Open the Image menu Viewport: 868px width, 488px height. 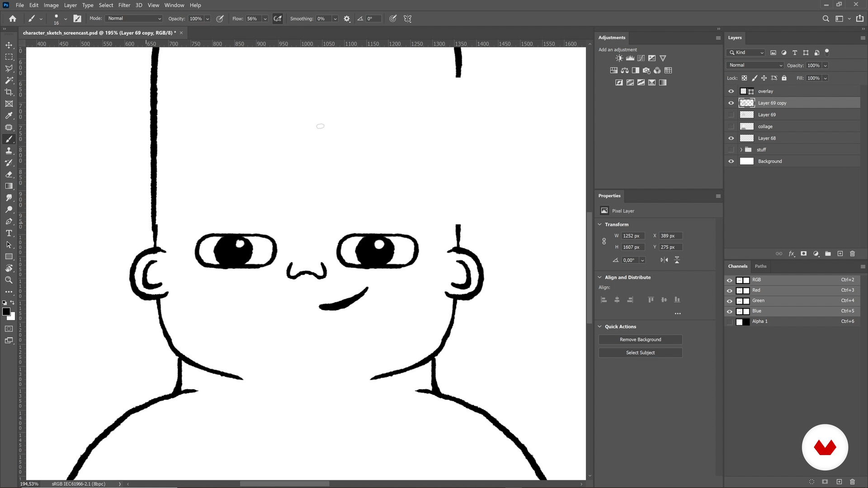(x=51, y=5)
